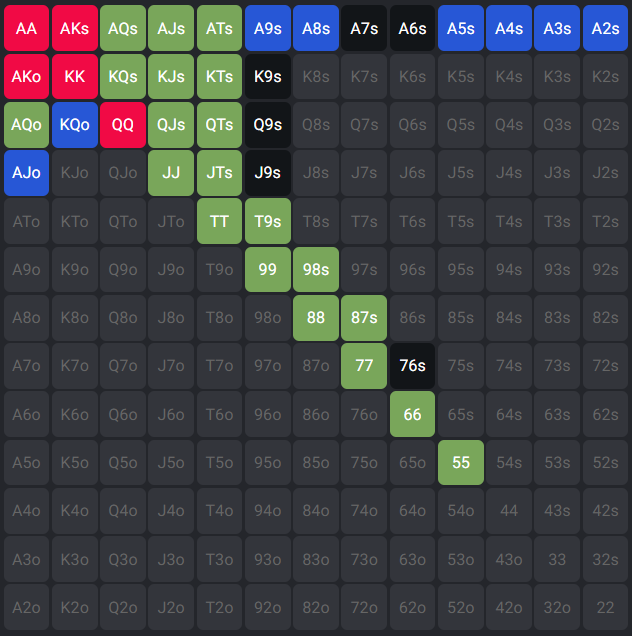The height and width of the screenshot is (636, 632).
Task: Select the blue KQo hand cell
Action: coord(75,124)
